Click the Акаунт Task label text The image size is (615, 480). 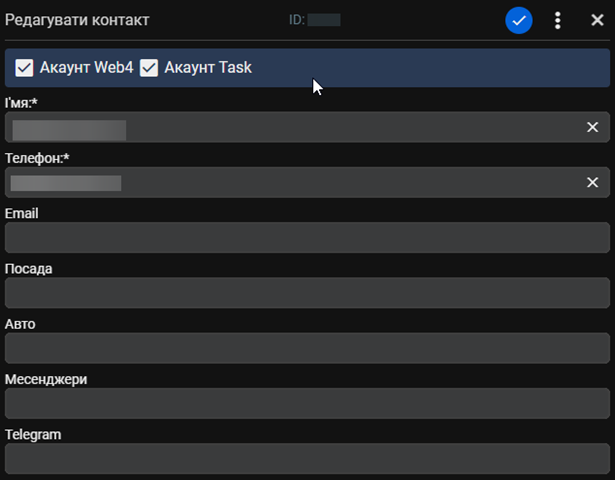click(208, 67)
